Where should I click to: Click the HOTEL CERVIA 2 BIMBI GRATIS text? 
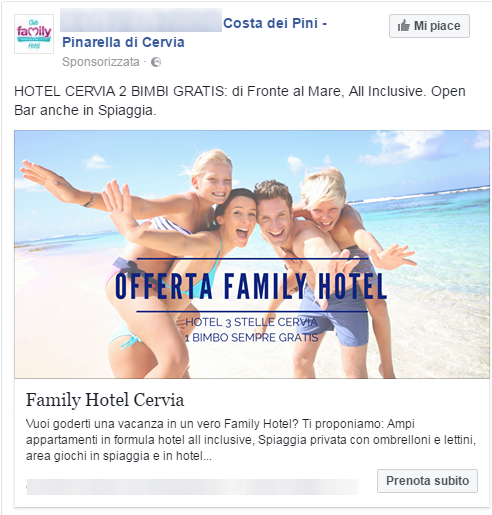[119, 91]
